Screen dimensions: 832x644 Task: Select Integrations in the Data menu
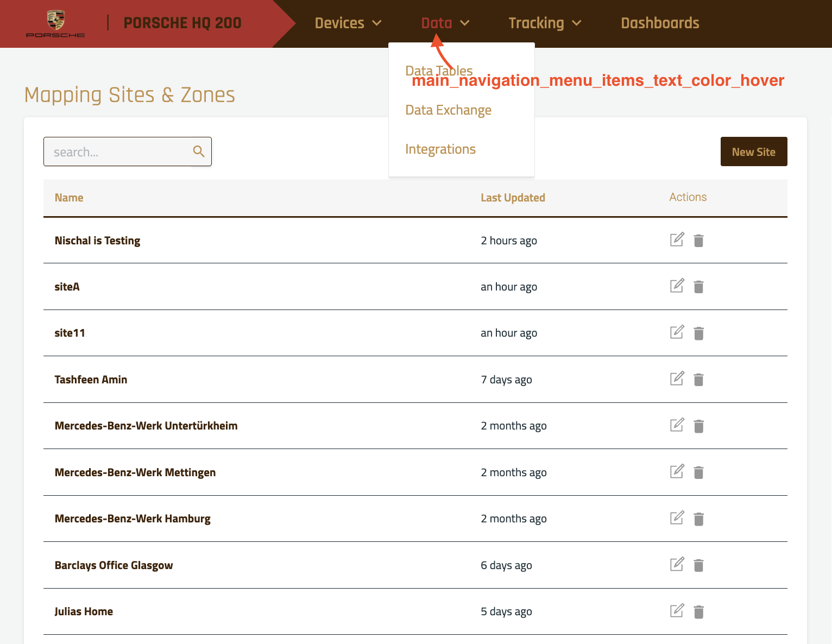(440, 149)
